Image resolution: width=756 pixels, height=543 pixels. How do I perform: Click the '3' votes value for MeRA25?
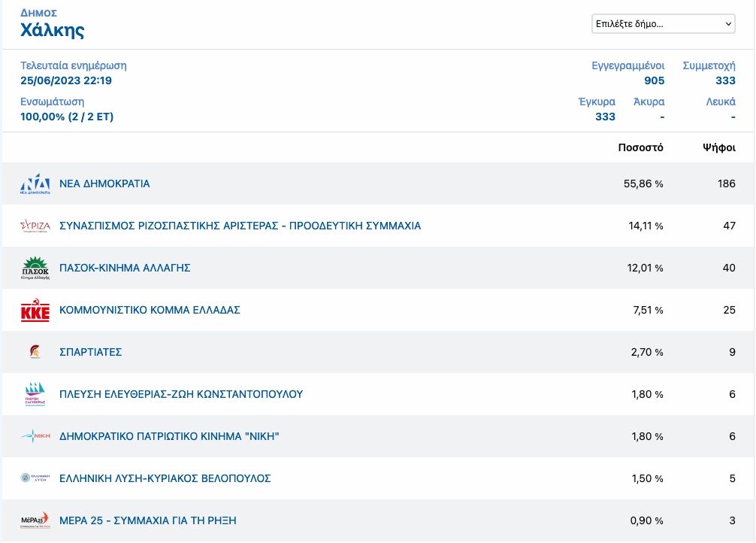(x=733, y=520)
